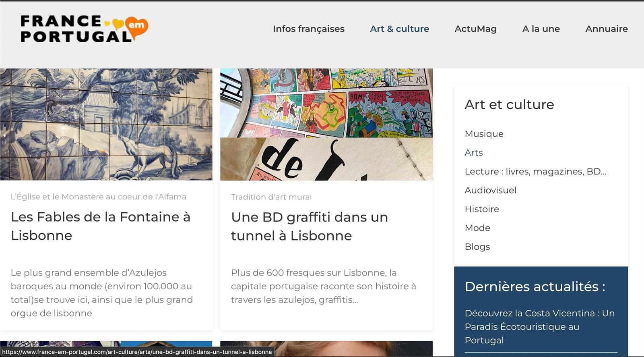
Task: Open the blue azulejos tile thumbnail
Action: click(106, 124)
